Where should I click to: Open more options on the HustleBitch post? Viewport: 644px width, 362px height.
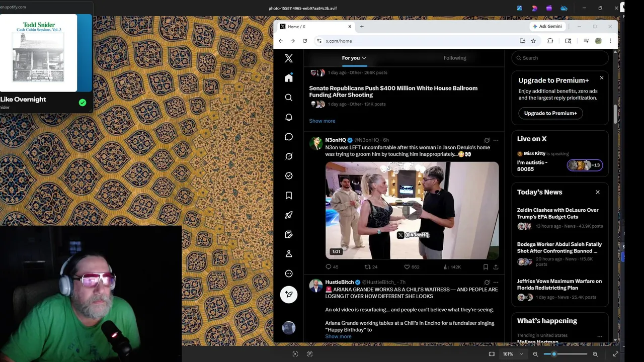click(x=496, y=283)
